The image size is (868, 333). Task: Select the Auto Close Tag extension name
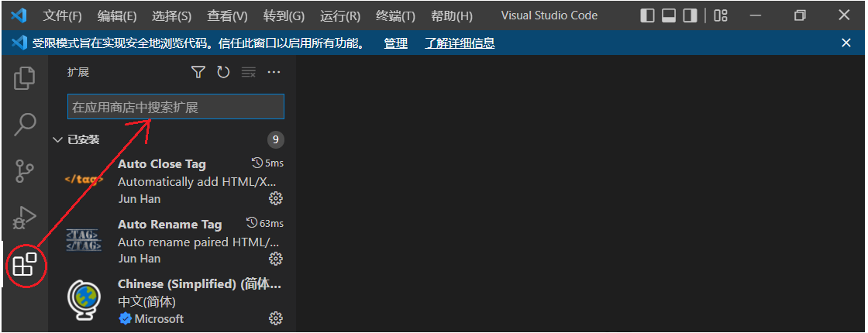(162, 164)
